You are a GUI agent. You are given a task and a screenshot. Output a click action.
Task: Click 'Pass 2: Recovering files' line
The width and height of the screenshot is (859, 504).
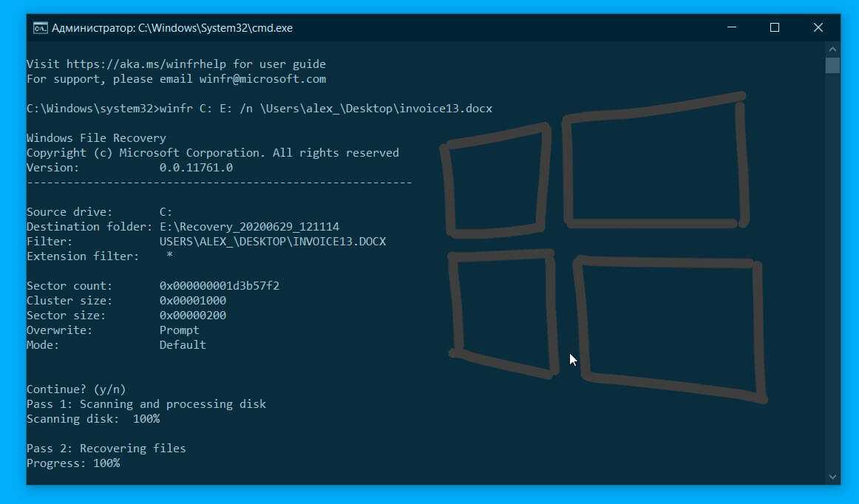tap(106, 449)
